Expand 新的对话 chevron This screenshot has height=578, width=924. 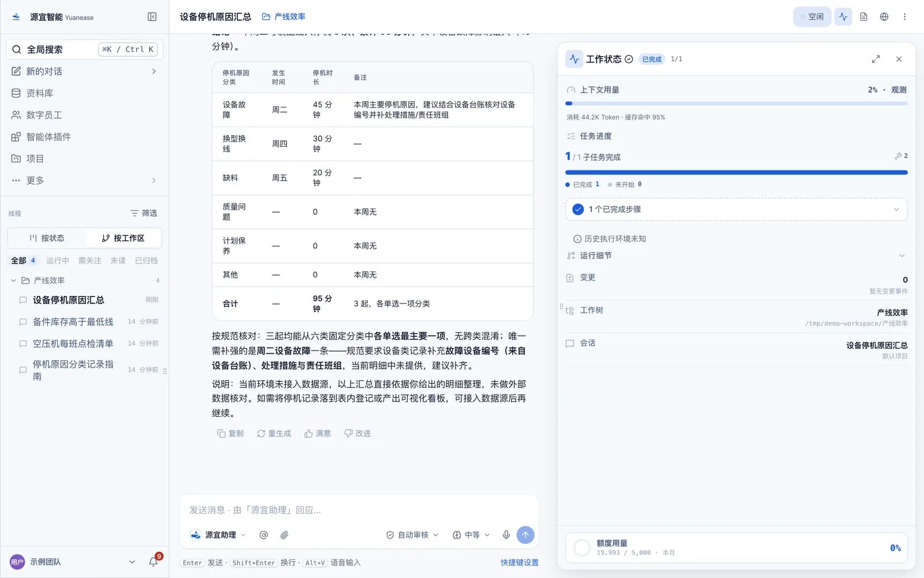(x=154, y=71)
